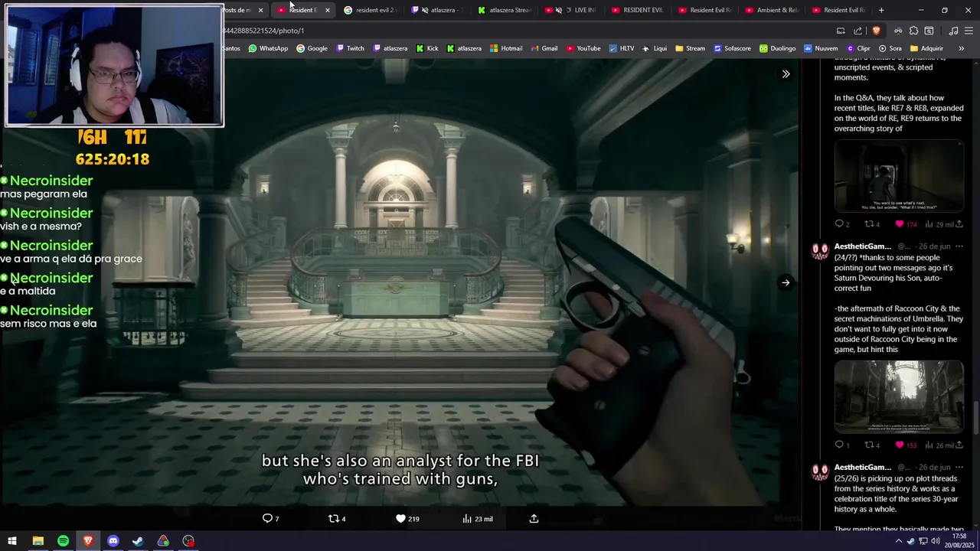Repost the photo tweet with 4 reposts

[337, 519]
